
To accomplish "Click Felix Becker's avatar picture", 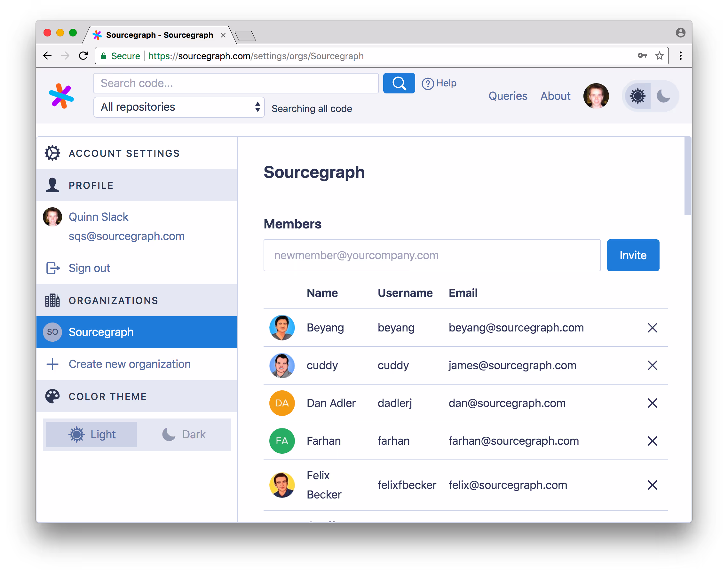I will [x=282, y=485].
